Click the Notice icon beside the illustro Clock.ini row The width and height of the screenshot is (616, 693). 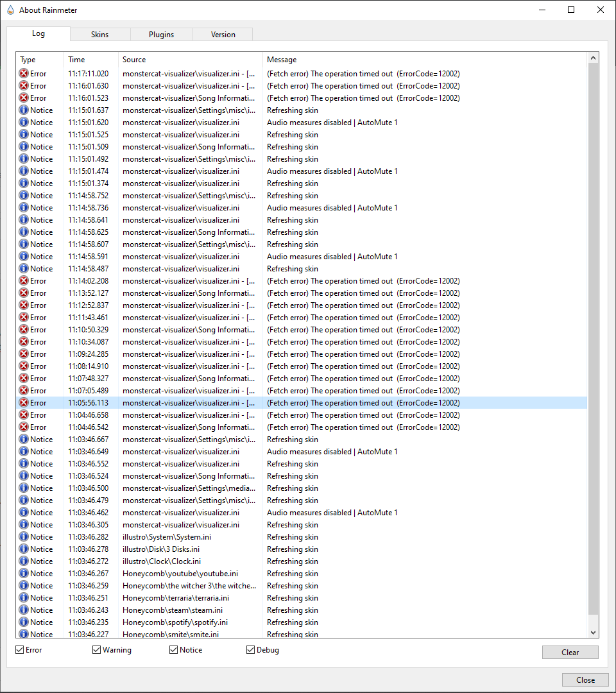tap(22, 561)
